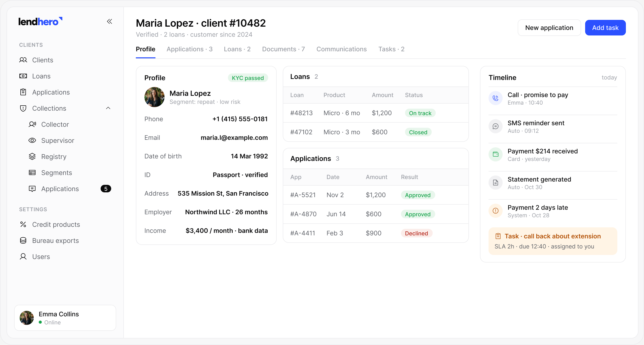Viewport: 644px width, 345px height.
Task: Click the lendhero logo
Action: [x=40, y=22]
